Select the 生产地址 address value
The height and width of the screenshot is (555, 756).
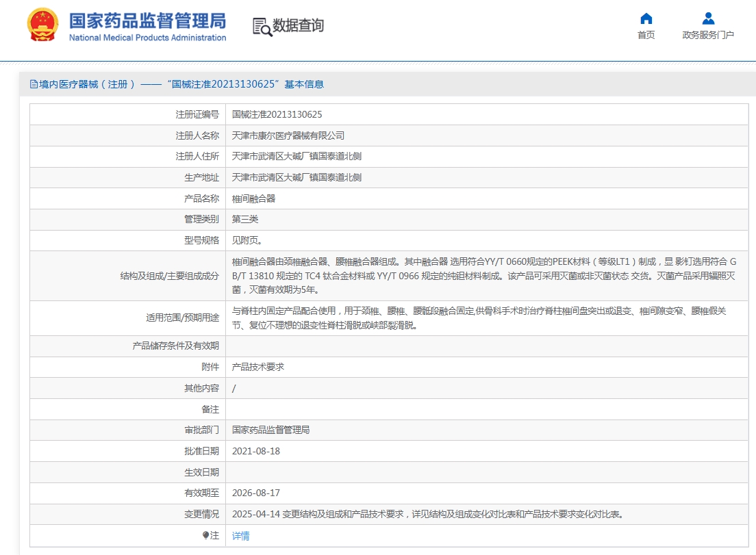(297, 178)
